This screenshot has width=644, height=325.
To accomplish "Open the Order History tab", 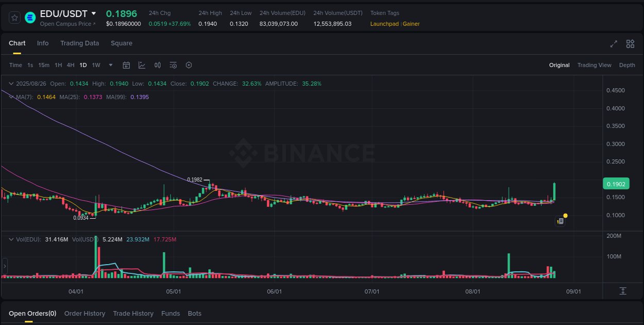I will click(x=84, y=313).
